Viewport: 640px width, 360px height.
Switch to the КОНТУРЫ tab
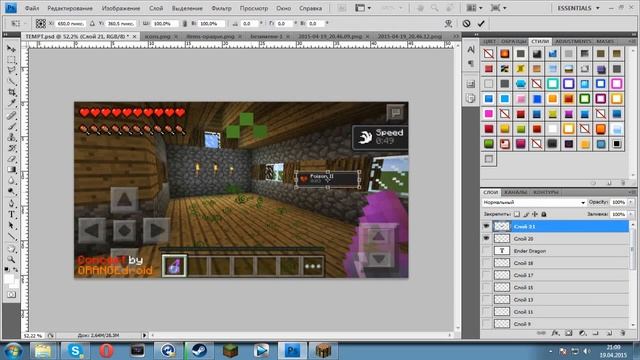click(546, 192)
